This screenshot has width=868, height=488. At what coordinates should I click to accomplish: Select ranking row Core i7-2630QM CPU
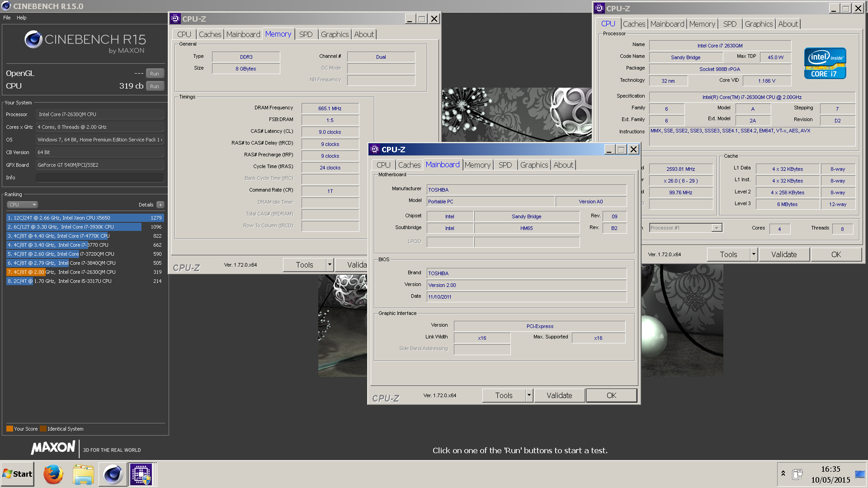[85, 272]
